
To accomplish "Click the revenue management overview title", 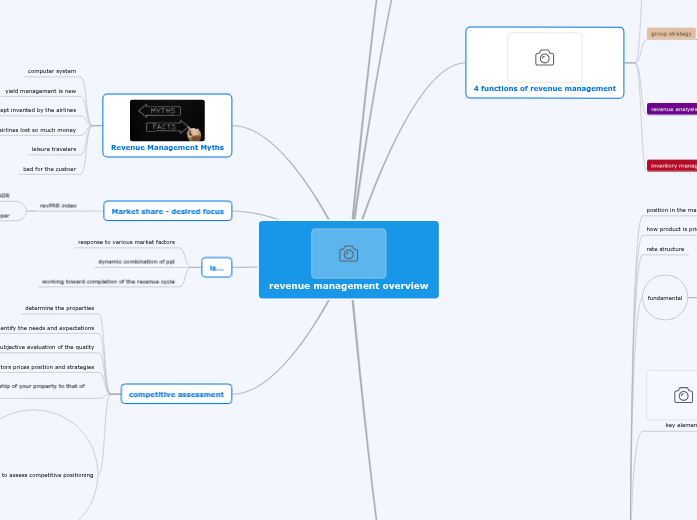I will coord(348,286).
